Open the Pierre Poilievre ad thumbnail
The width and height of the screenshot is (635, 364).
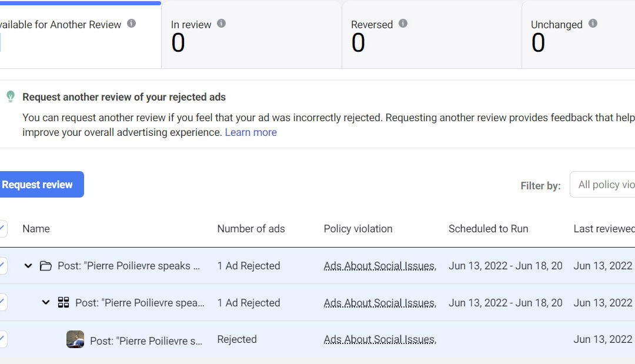coord(75,339)
